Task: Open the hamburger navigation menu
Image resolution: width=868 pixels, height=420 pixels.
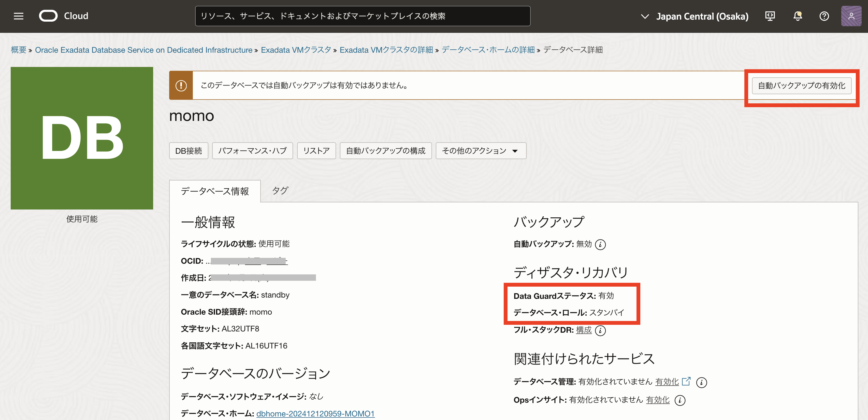Action: (19, 16)
